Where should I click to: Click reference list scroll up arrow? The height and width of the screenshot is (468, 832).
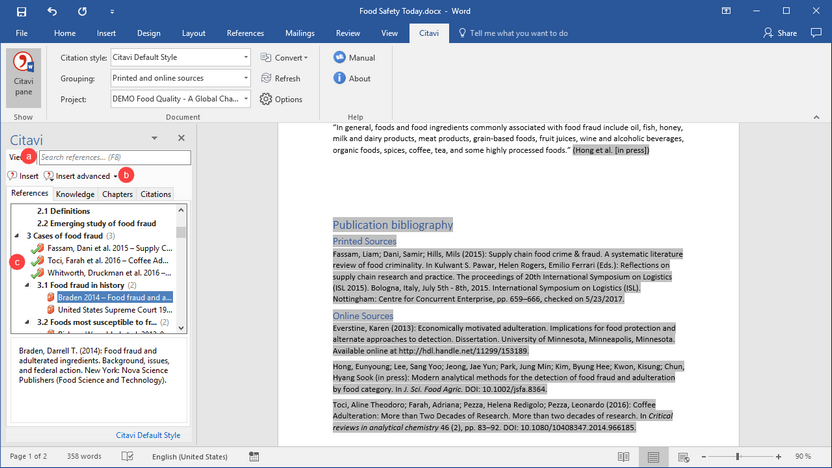click(x=181, y=210)
